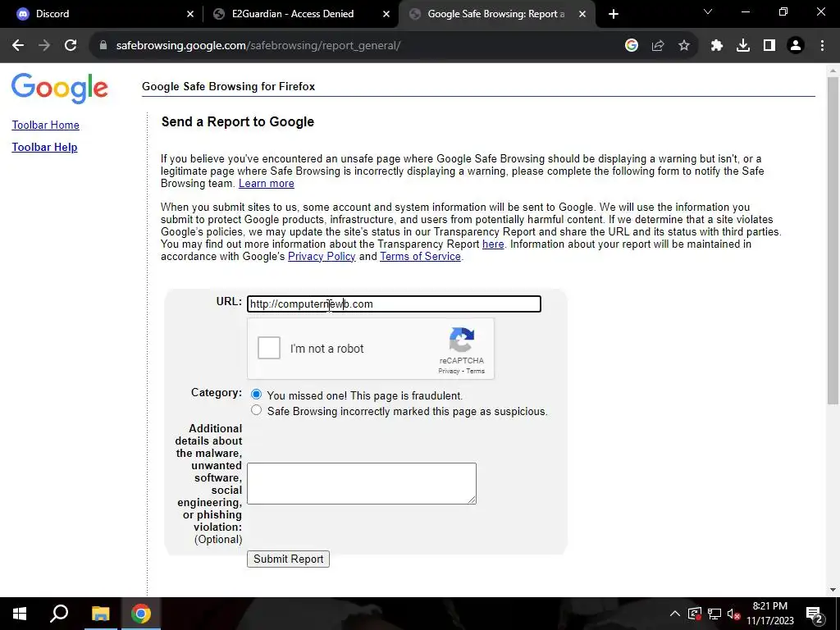
Task: Click the security tray icon with red dot
Action: click(x=694, y=614)
